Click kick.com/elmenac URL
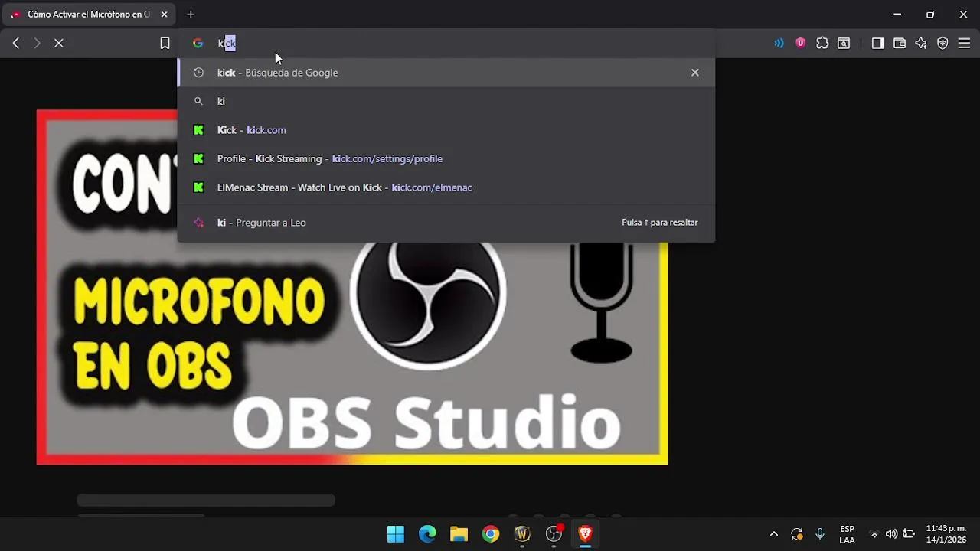This screenshot has width=980, height=551. (432, 187)
